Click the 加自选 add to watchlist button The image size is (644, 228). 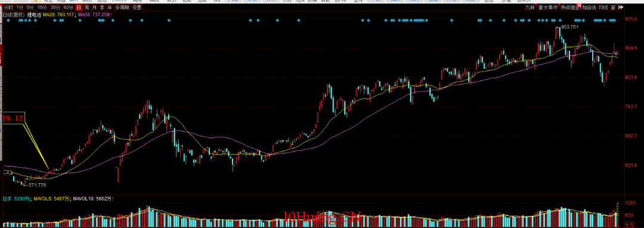[x=589, y=7]
